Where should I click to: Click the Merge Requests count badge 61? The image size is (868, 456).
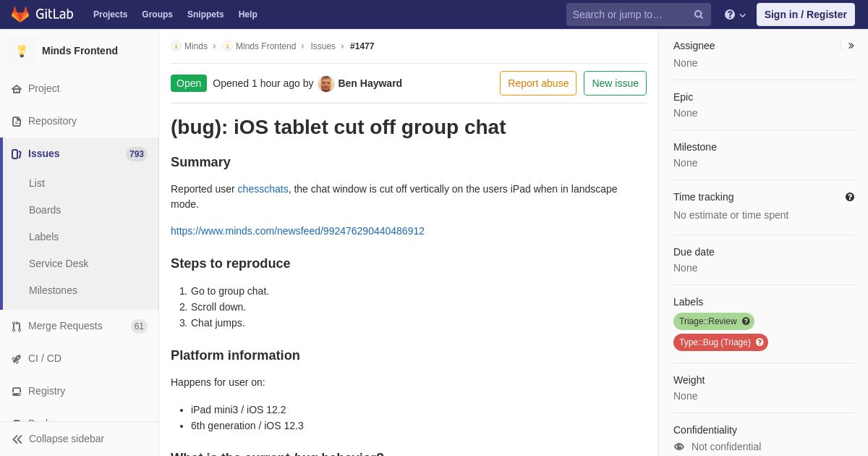coord(139,326)
